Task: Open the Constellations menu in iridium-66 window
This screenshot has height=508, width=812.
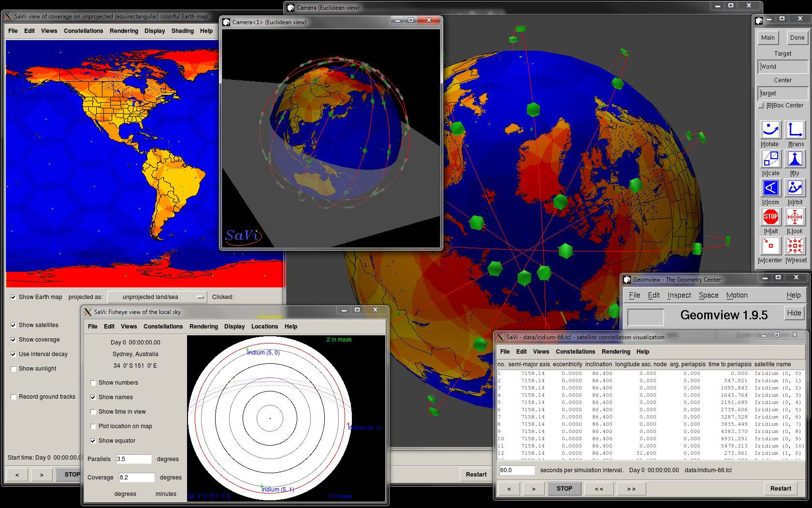Action: pyautogui.click(x=575, y=352)
